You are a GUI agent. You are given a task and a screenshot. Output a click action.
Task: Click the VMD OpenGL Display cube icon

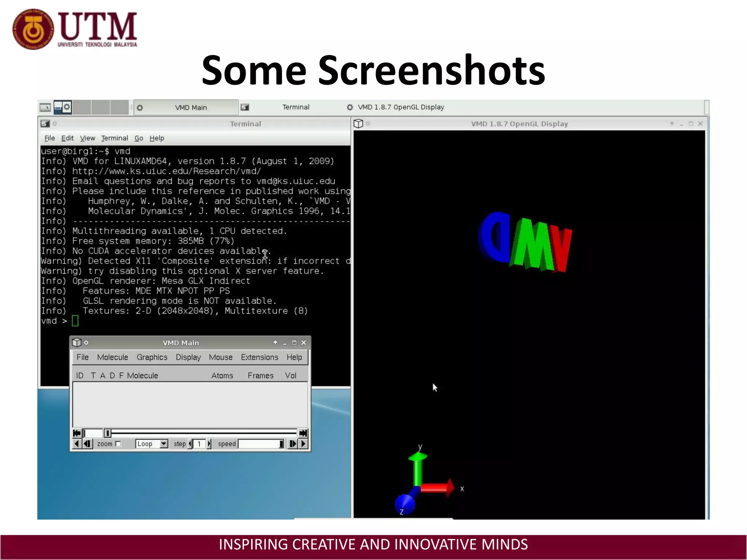pyautogui.click(x=358, y=124)
